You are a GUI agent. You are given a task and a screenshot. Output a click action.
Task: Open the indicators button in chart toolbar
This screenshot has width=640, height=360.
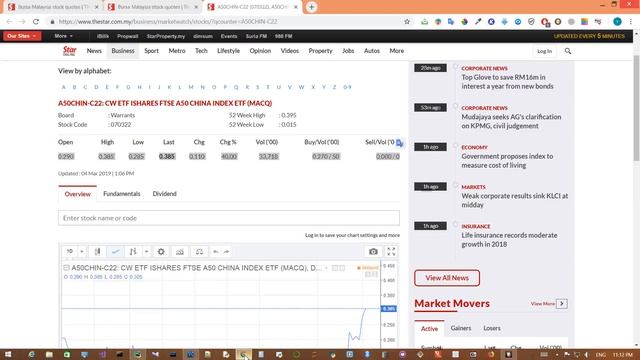(x=180, y=252)
